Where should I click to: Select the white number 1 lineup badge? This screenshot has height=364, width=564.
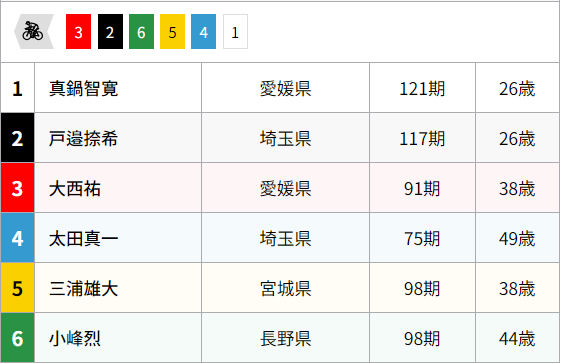(235, 32)
